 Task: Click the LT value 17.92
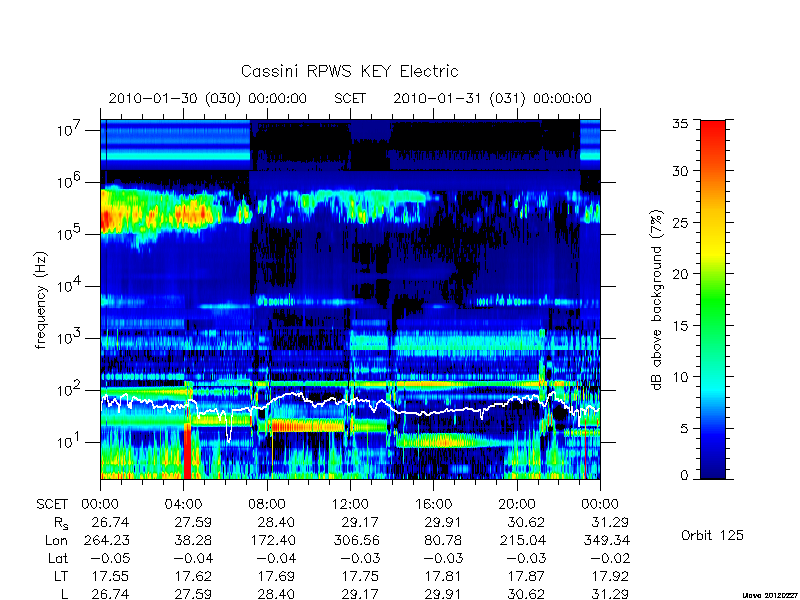609,577
